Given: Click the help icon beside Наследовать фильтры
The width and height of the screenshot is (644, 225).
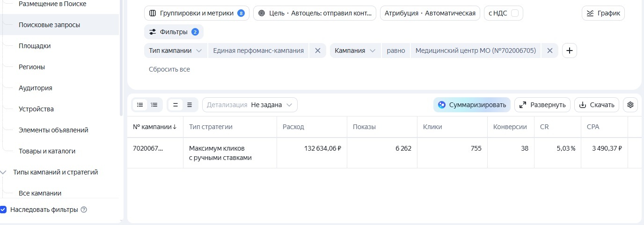Looking at the screenshot, I should tap(84, 210).
